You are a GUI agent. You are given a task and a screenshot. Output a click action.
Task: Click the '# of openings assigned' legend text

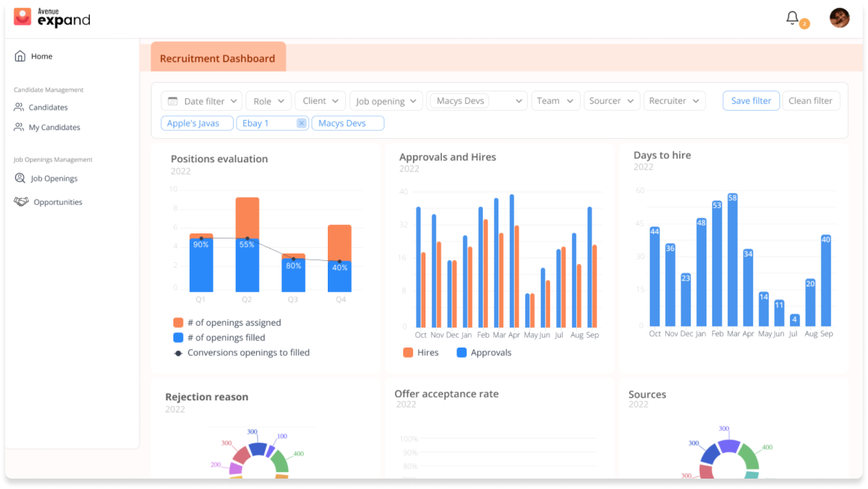234,323
